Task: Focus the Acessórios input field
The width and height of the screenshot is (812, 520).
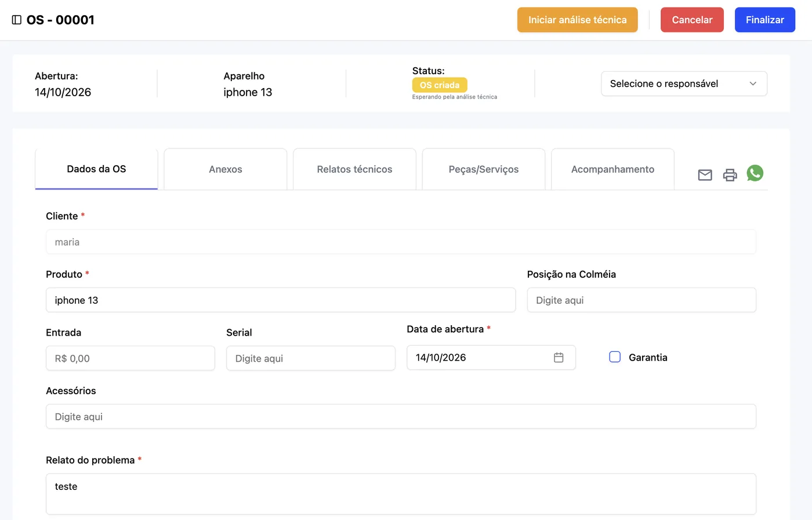Action: tap(401, 417)
